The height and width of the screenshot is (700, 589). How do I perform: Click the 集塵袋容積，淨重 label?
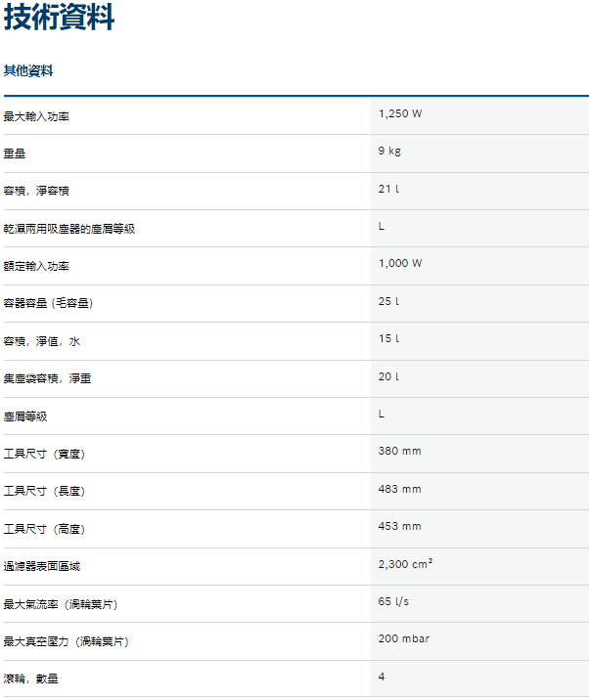(48, 378)
